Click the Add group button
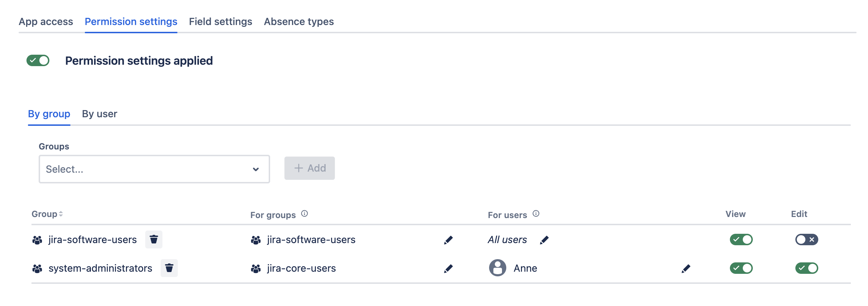The width and height of the screenshot is (868, 306). 309,168
